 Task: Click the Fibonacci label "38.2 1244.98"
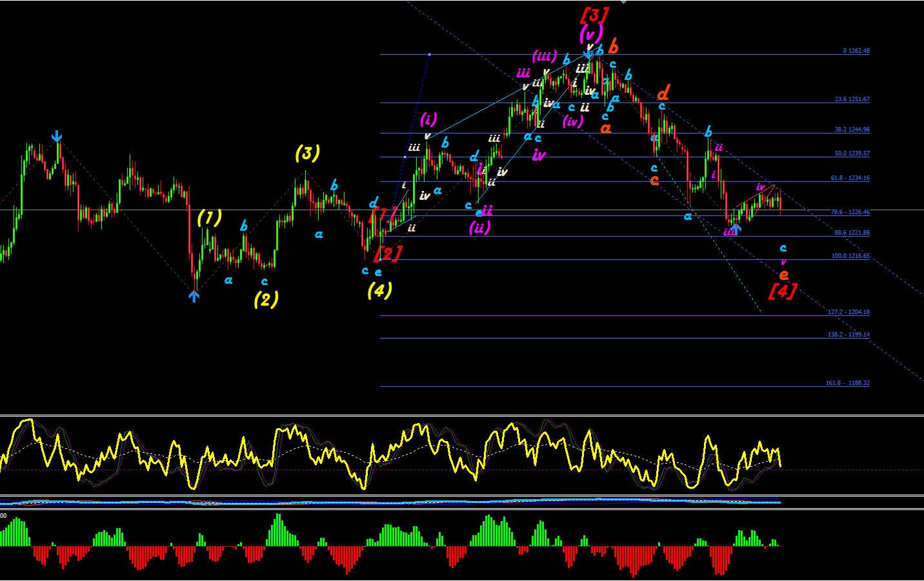[x=852, y=130]
